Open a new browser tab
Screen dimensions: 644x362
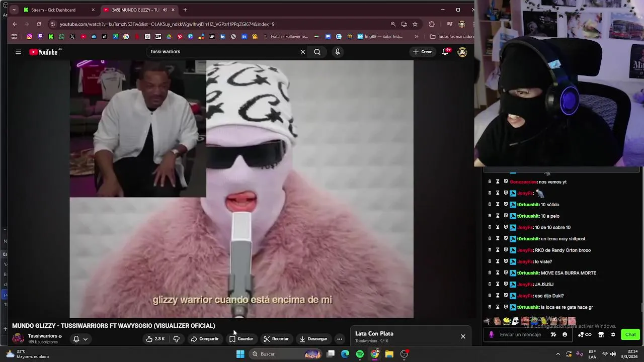click(x=185, y=10)
